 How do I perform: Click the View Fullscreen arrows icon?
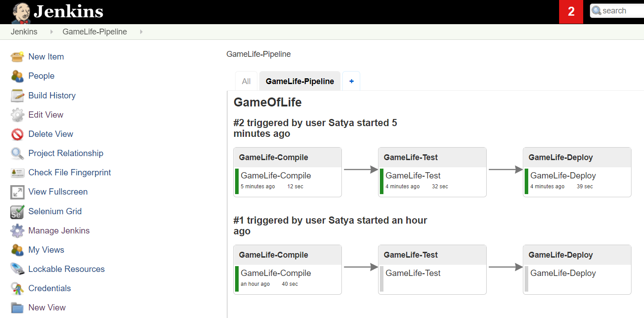[x=17, y=192]
